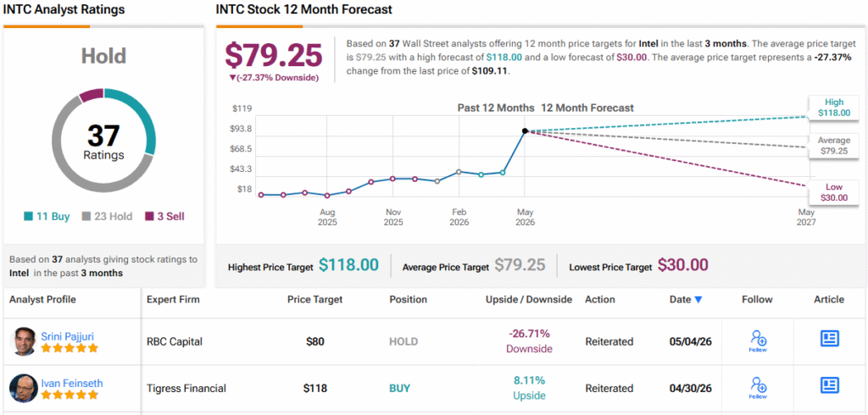
Task: Click the Low $30.00 forecast label
Action: tap(834, 192)
